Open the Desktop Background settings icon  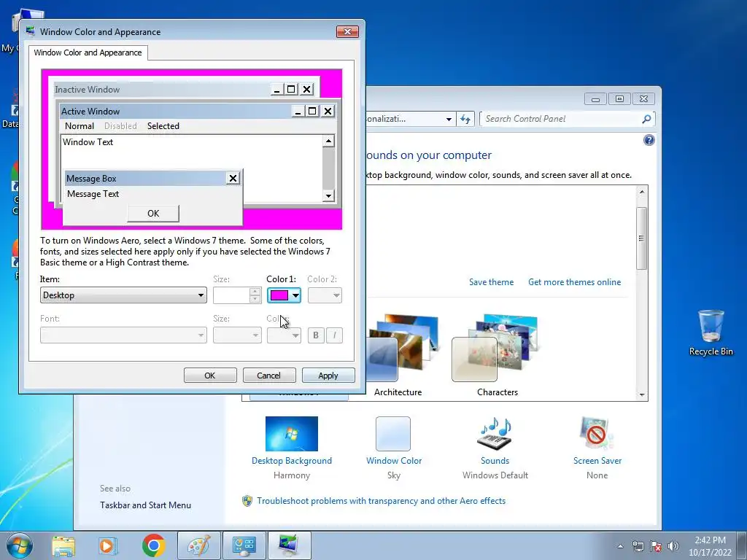[292, 433]
